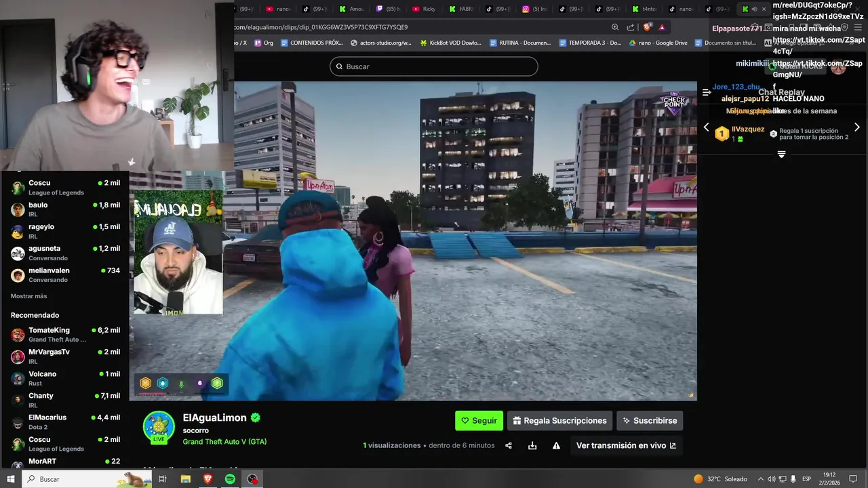Open the Instagram '(5) Ins' browser tab
This screenshot has width=868, height=488.
click(534, 9)
